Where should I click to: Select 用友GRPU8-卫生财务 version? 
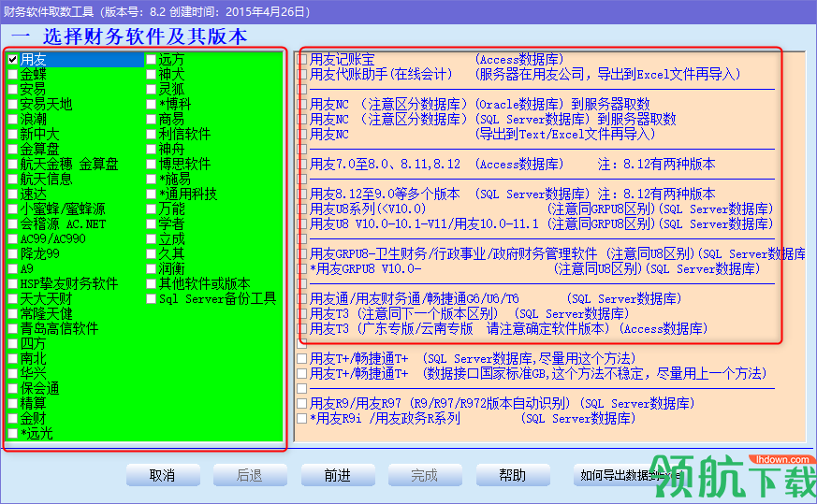click(301, 254)
